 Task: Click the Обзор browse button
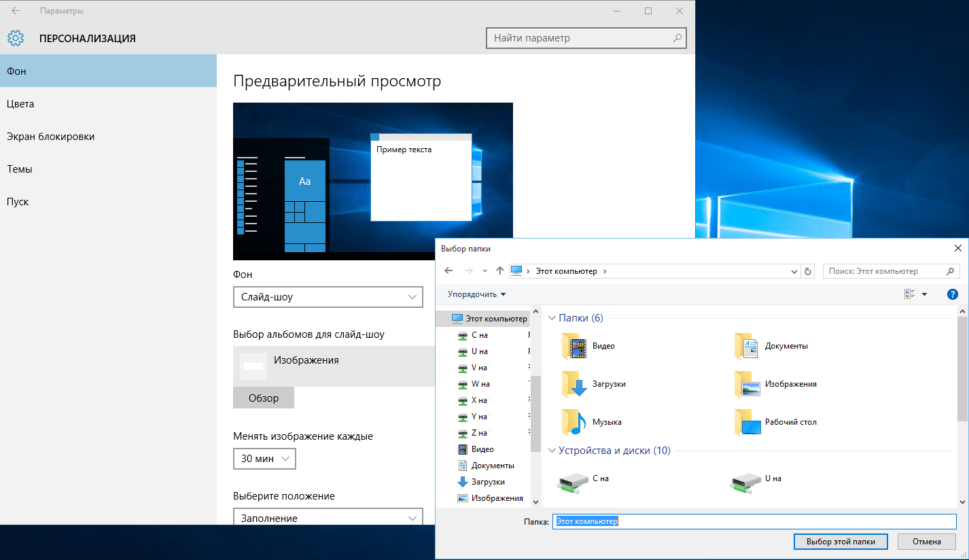pyautogui.click(x=264, y=398)
